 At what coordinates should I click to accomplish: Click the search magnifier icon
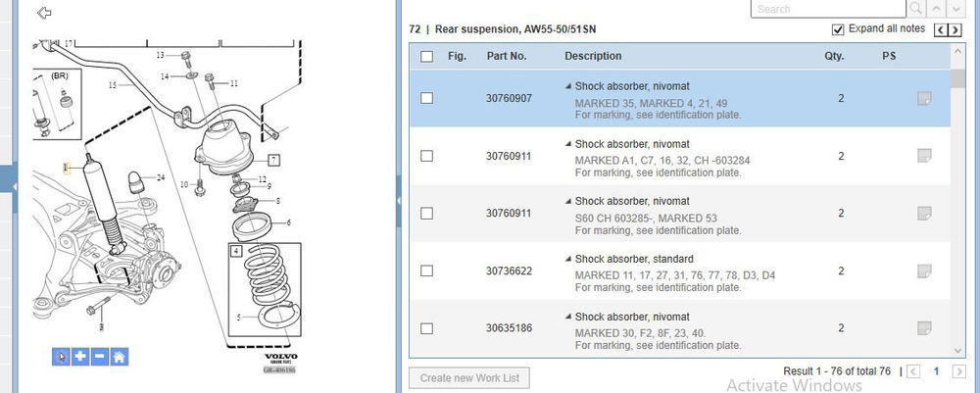[x=916, y=9]
